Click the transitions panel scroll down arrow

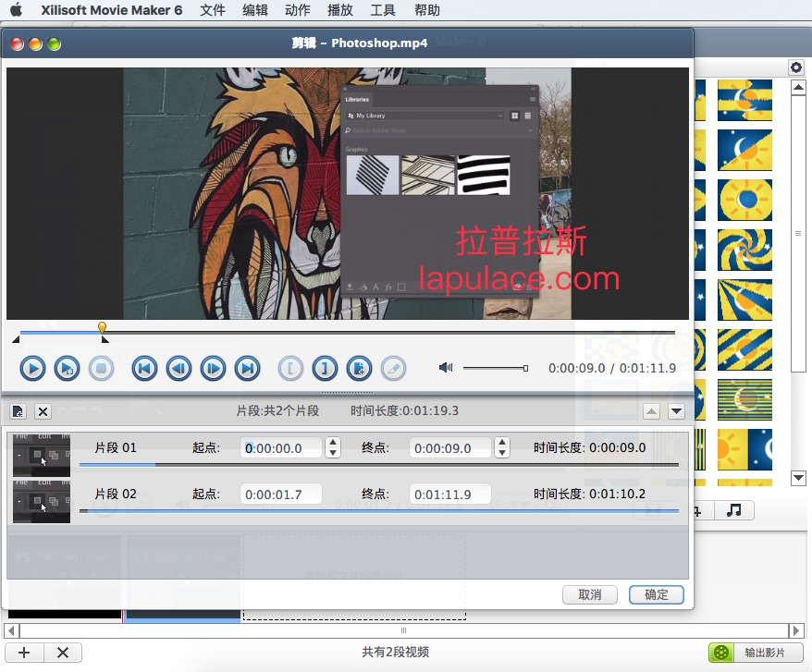click(798, 477)
